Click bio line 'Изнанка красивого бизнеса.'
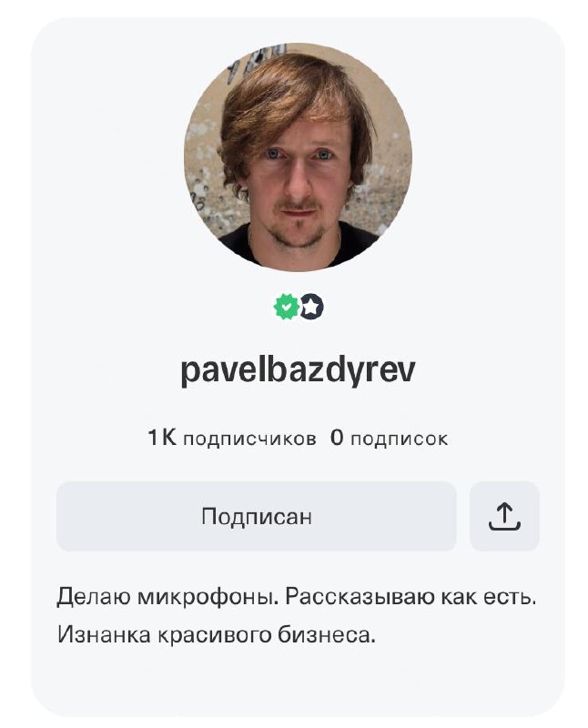Viewport: 588px width, 728px height. (x=216, y=634)
